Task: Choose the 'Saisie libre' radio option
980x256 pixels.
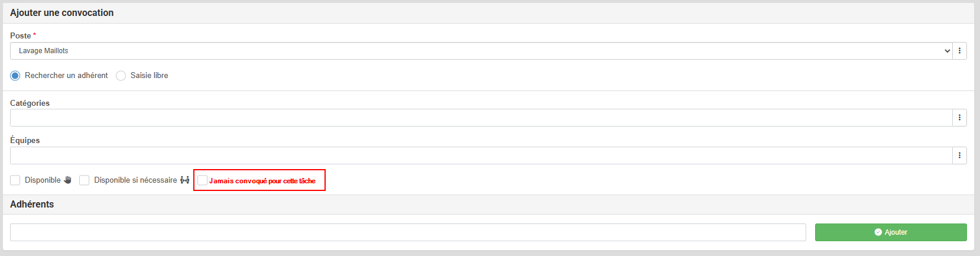Action: click(121, 76)
